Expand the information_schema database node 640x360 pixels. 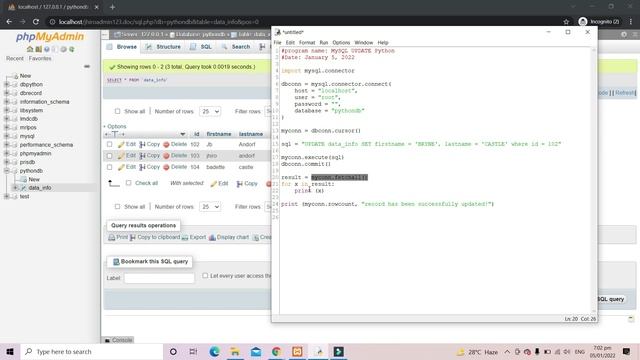(x=7, y=102)
